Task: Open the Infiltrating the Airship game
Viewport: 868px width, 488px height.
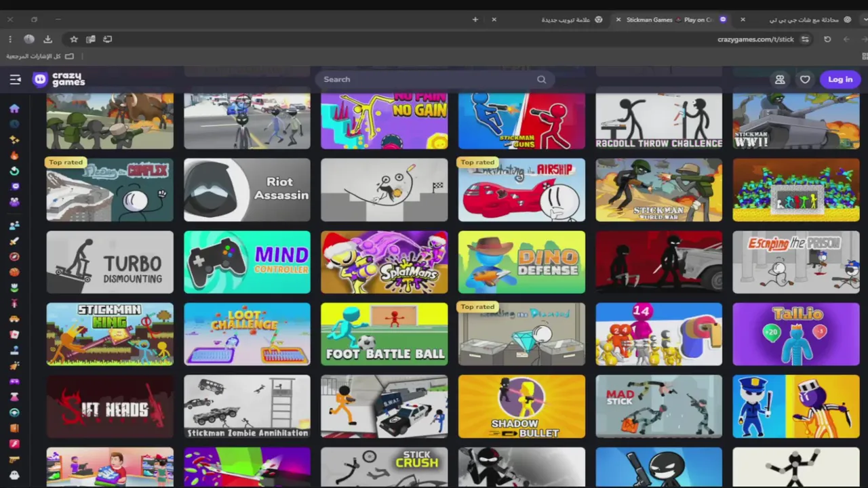Action: pyautogui.click(x=521, y=190)
